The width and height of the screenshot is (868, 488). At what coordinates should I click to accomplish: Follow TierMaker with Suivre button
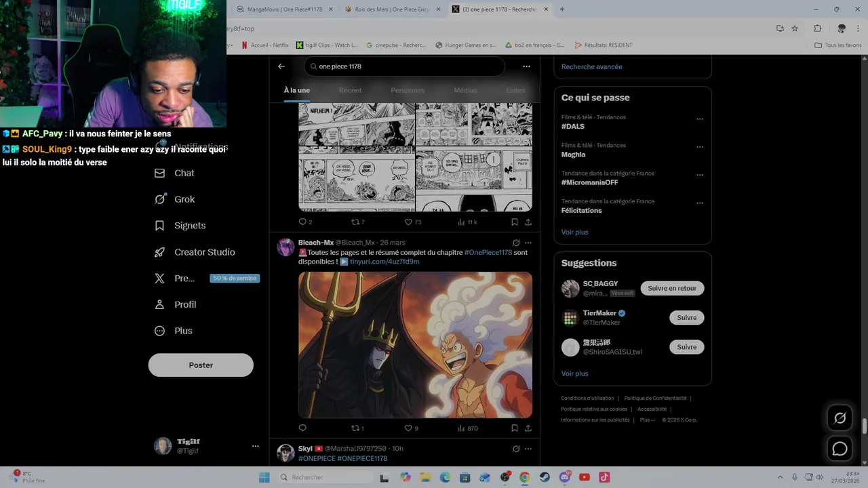(x=687, y=317)
